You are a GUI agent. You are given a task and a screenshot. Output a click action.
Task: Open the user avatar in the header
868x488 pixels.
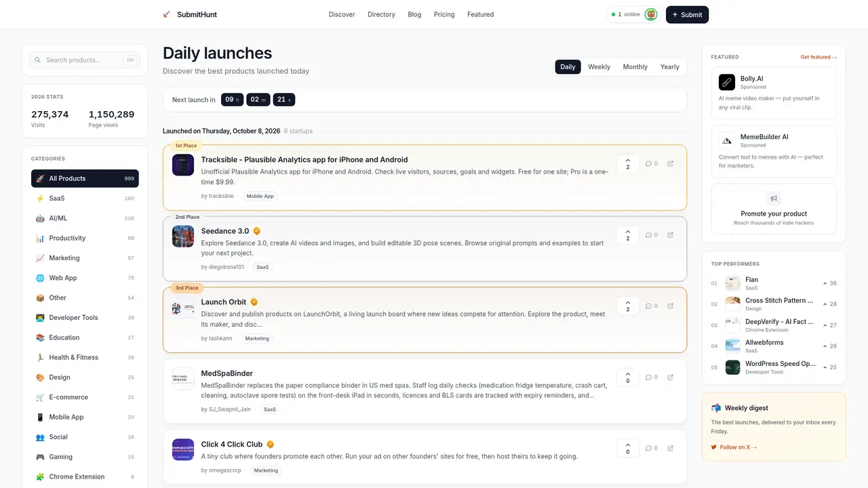[x=651, y=14]
